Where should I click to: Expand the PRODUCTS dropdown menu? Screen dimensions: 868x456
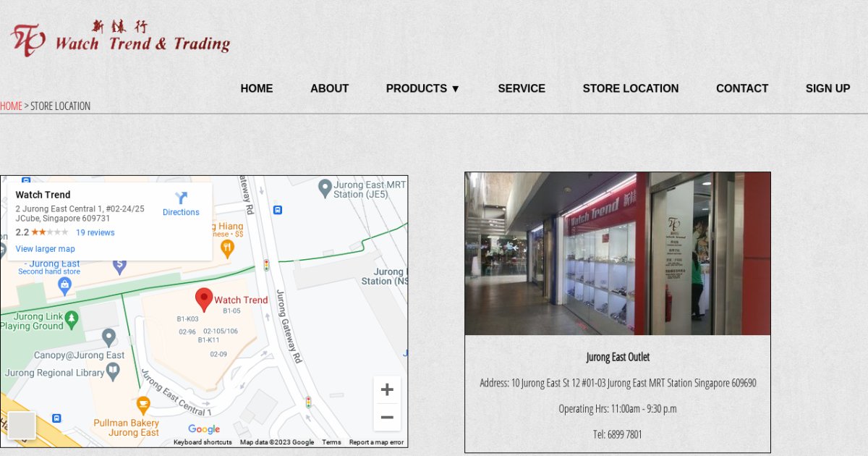(423, 88)
